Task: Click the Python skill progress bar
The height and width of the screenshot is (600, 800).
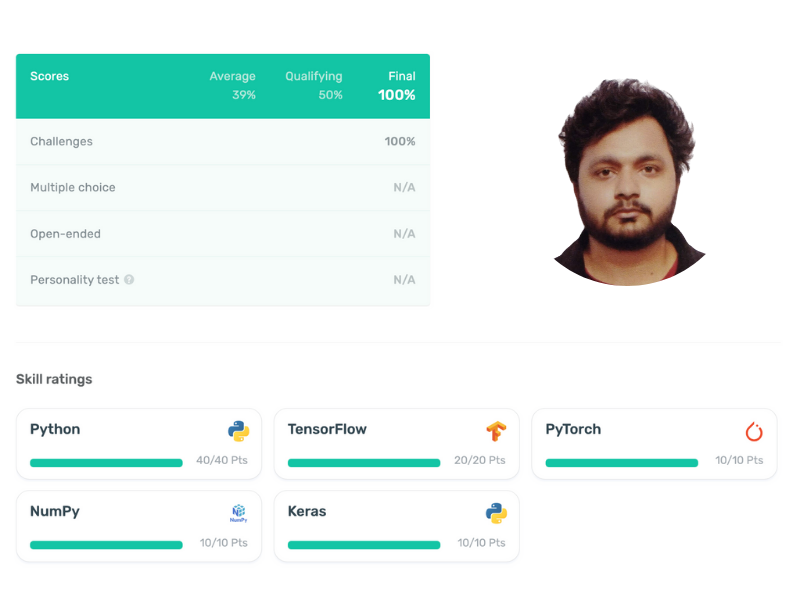Action: (x=106, y=463)
